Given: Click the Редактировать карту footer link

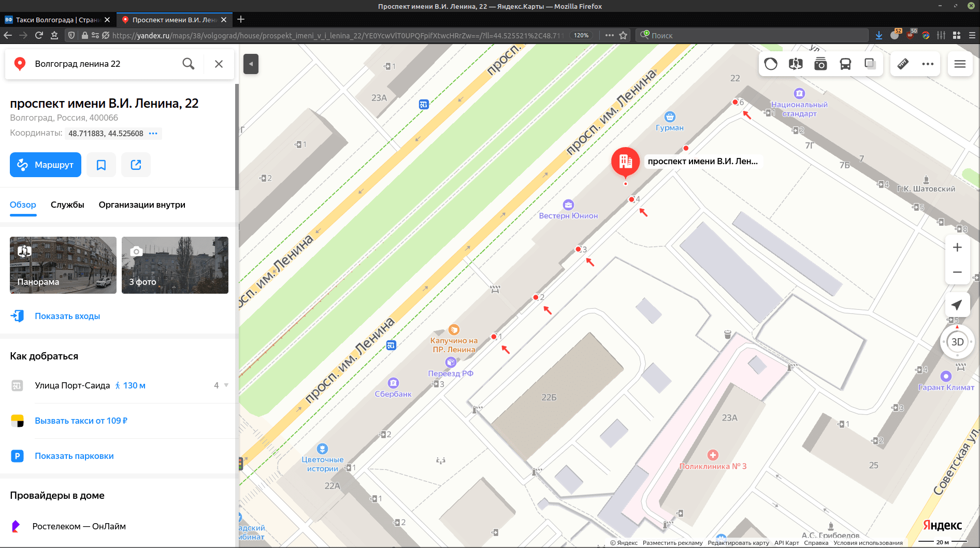Looking at the screenshot, I should tap(738, 543).
